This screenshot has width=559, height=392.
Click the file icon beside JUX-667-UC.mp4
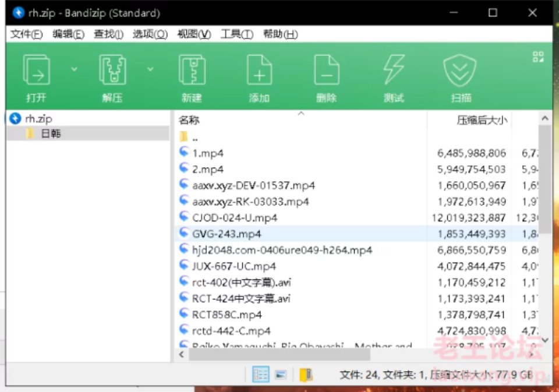pos(184,266)
